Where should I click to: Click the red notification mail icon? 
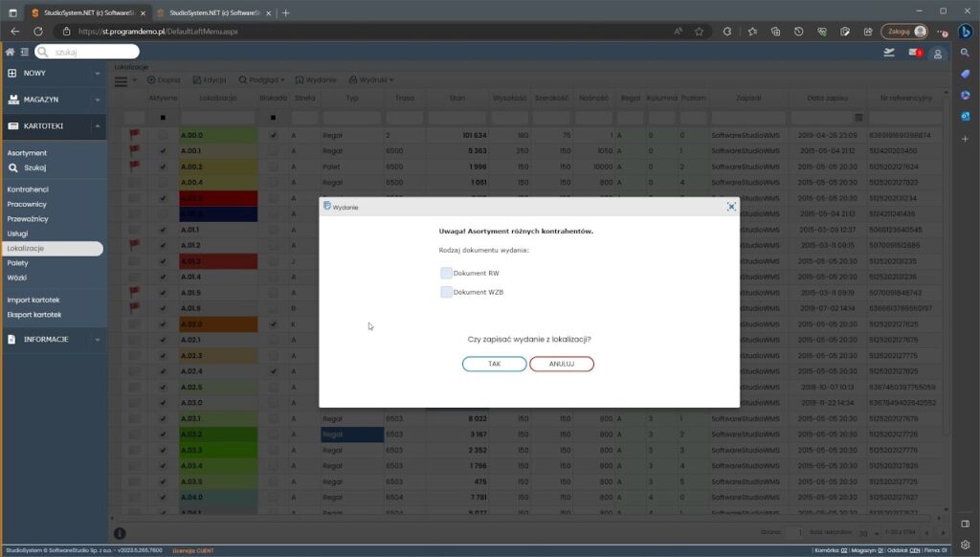click(915, 53)
